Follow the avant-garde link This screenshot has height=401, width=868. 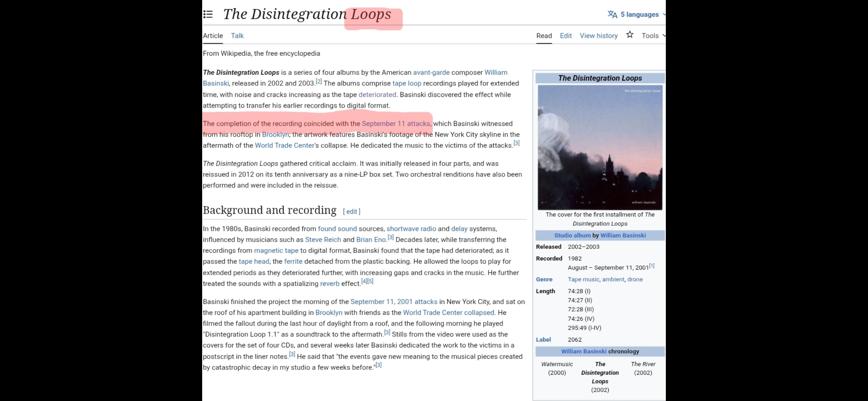(431, 72)
